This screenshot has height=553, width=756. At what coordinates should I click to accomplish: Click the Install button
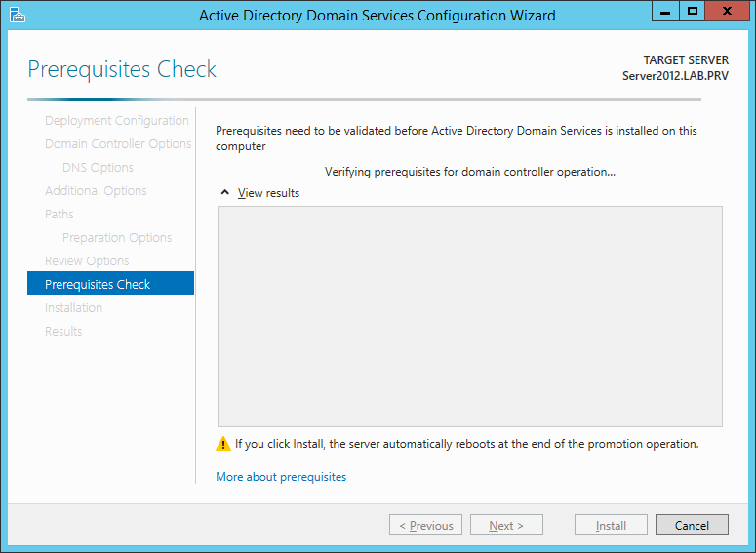[611, 525]
